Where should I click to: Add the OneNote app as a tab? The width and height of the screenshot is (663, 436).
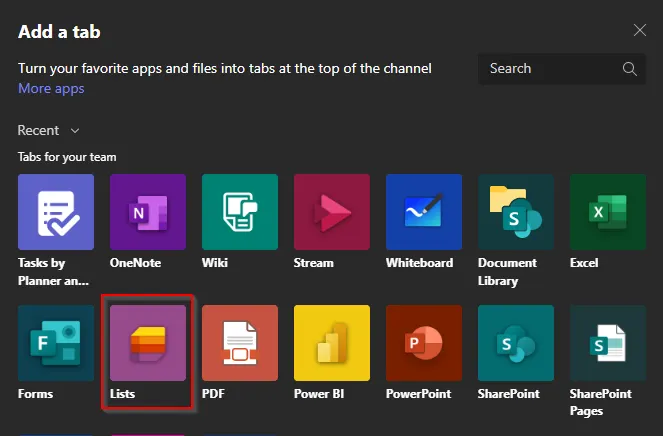click(x=148, y=212)
